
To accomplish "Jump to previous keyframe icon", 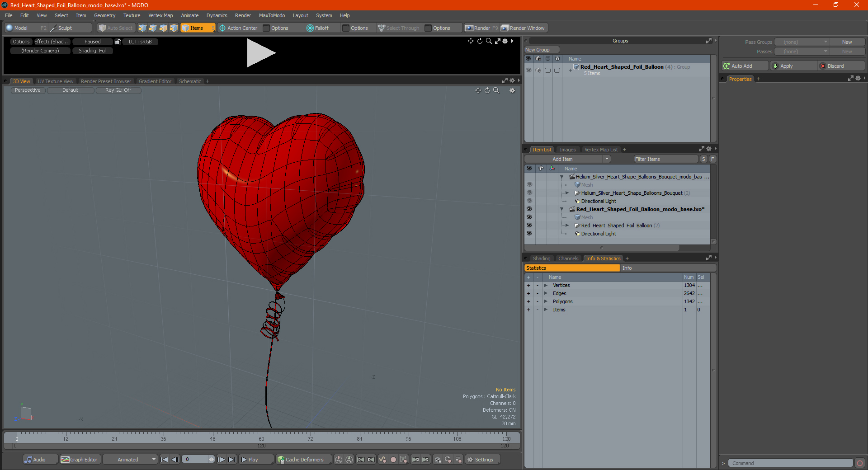I will 371,460.
